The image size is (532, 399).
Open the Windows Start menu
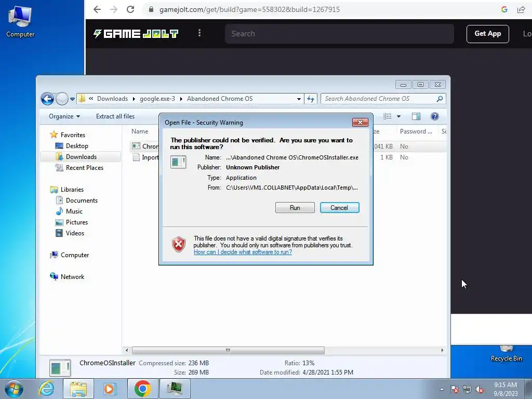(x=14, y=389)
